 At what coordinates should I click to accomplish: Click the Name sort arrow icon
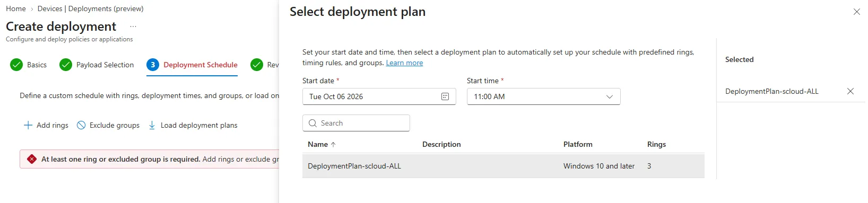pos(333,144)
